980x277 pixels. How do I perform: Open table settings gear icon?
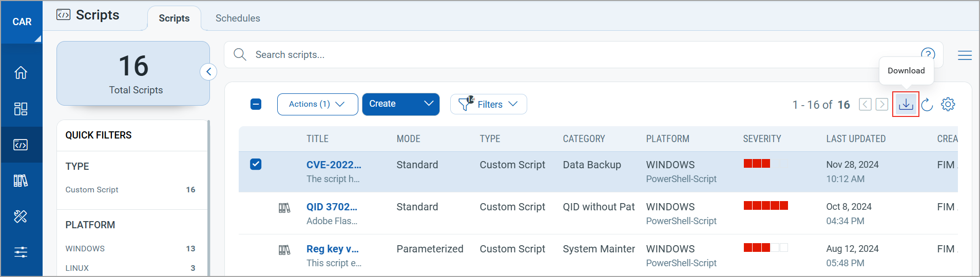click(x=948, y=104)
